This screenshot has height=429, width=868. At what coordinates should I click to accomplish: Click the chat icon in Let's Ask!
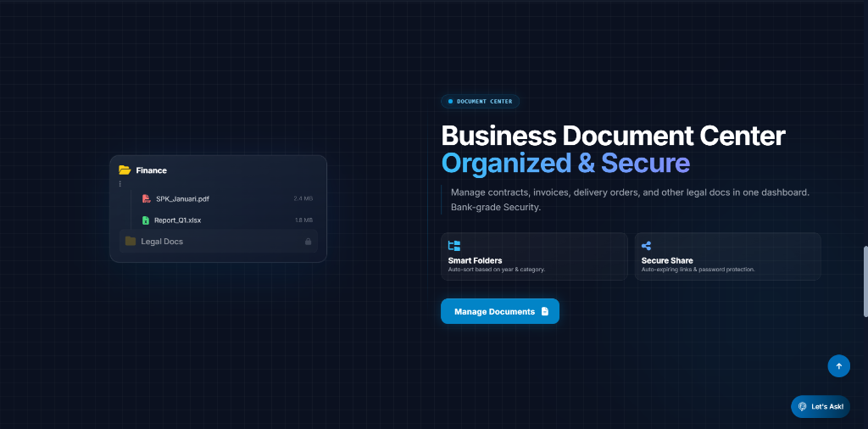point(803,406)
